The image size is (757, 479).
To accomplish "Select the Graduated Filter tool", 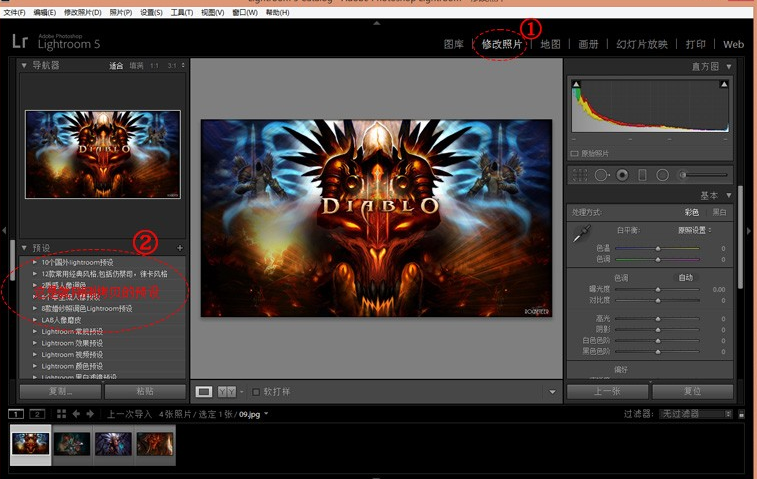I will pyautogui.click(x=642, y=175).
